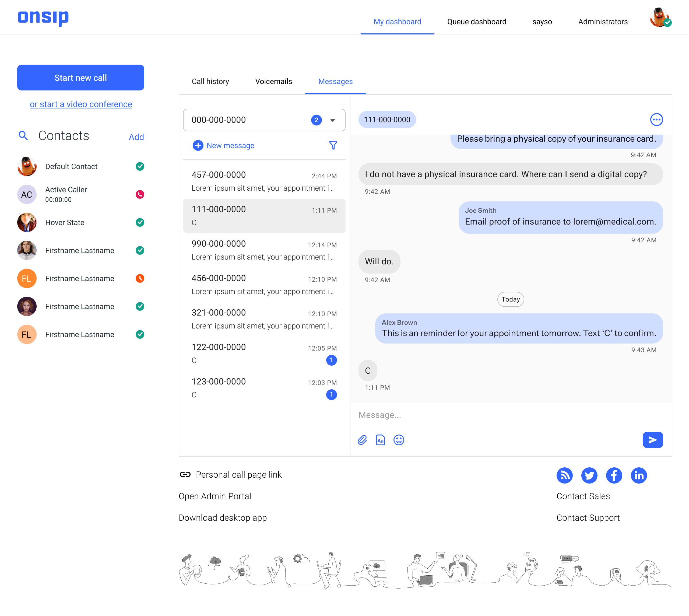Click unread badge on 122-000-0000 conversation
Screen dimensions: 689x616
point(331,360)
